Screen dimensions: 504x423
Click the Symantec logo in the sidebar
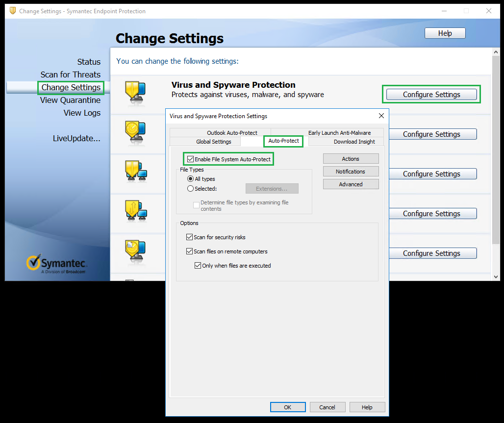tap(55, 262)
